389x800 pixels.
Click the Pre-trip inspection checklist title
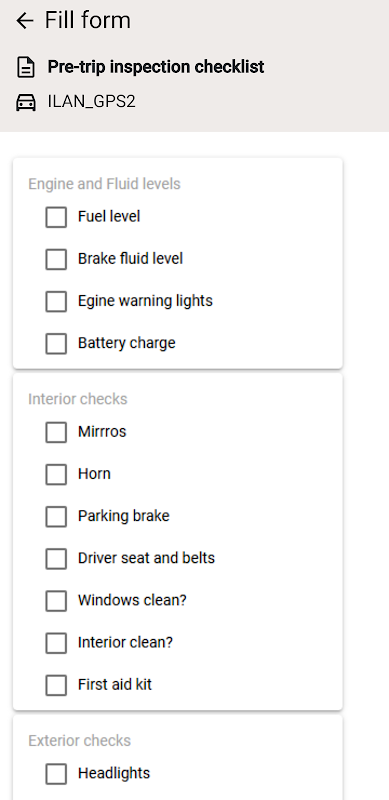pos(156,67)
